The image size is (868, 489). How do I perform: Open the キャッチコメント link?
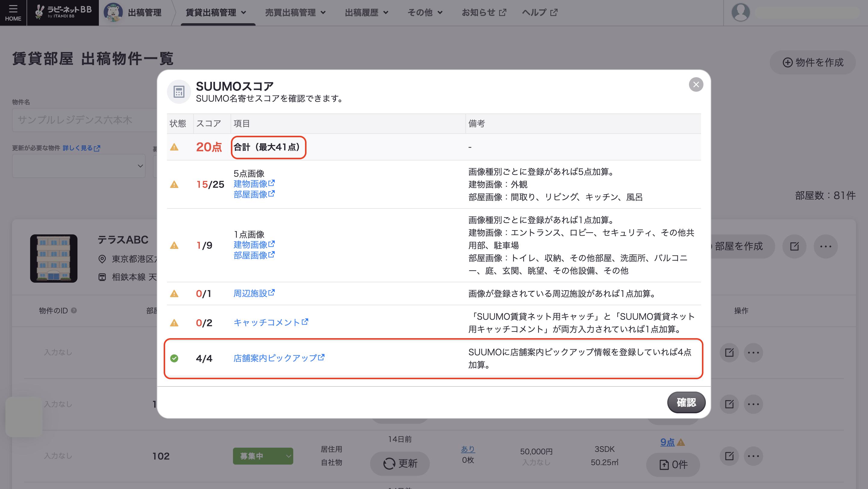coord(271,322)
